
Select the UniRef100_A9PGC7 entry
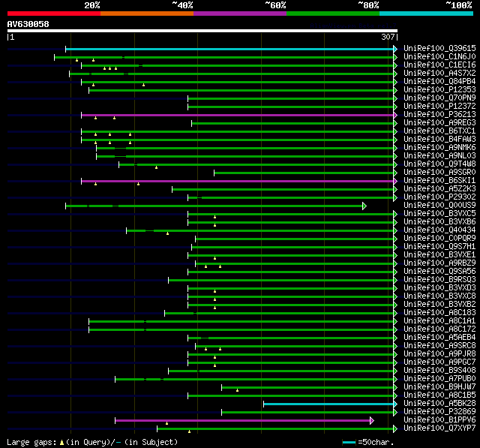click(x=439, y=362)
